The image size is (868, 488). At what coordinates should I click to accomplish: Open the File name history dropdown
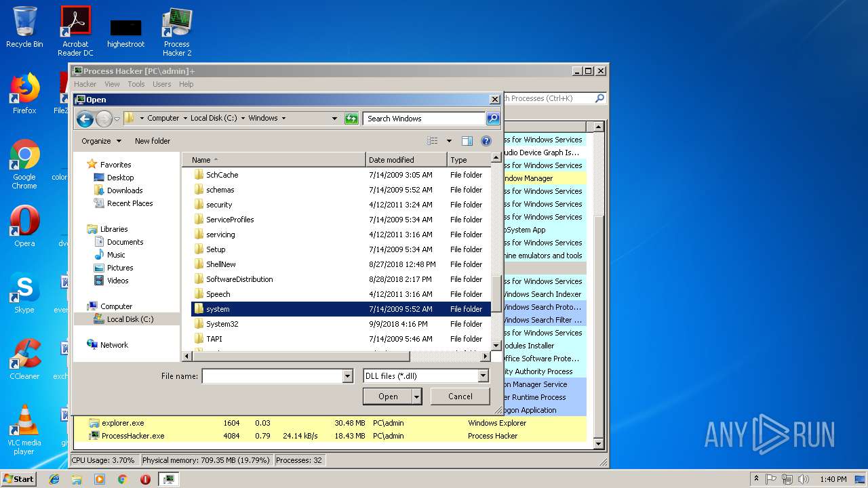pyautogui.click(x=348, y=376)
